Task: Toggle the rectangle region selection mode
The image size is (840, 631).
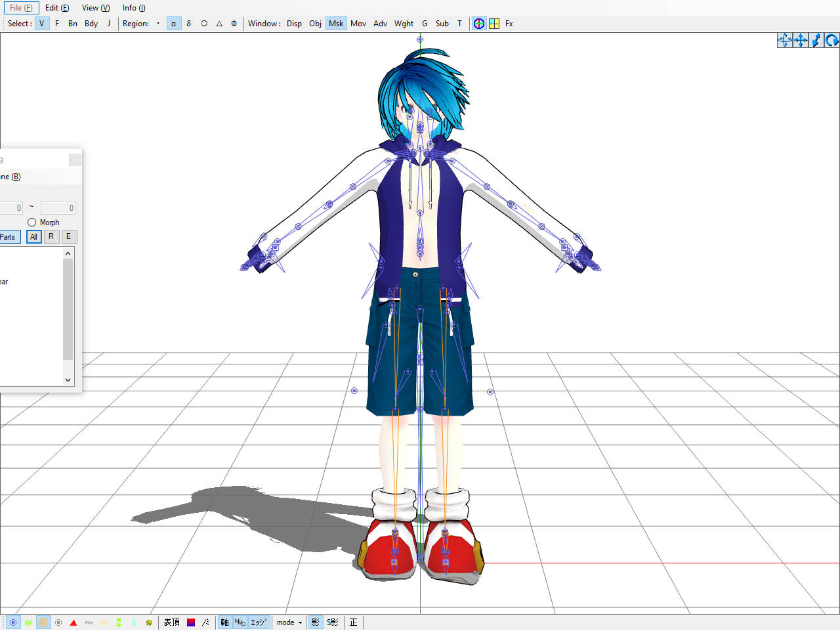Action: point(173,23)
